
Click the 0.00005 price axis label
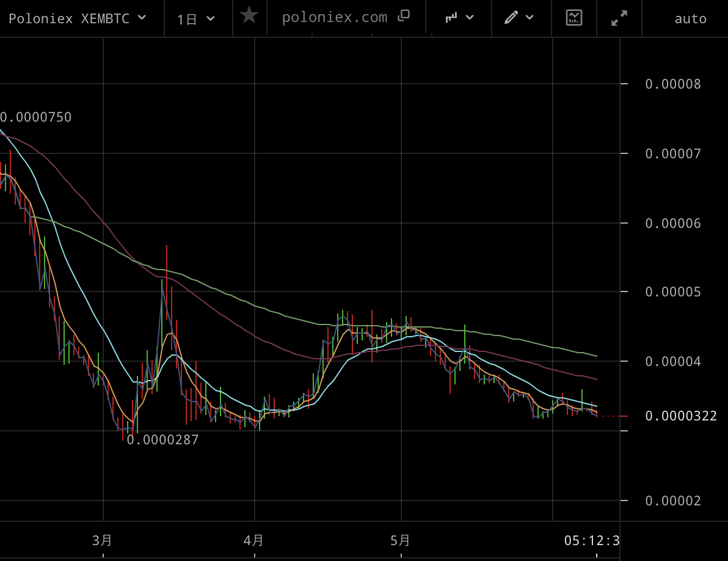[673, 291]
